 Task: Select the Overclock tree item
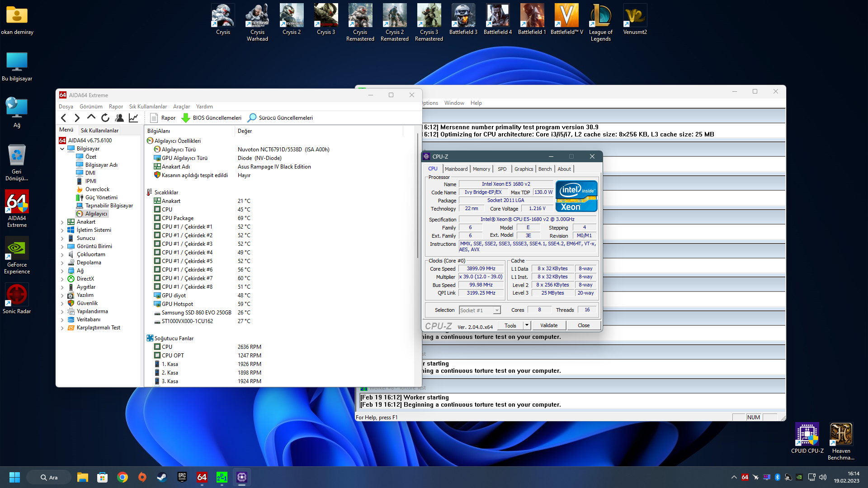pos(97,189)
